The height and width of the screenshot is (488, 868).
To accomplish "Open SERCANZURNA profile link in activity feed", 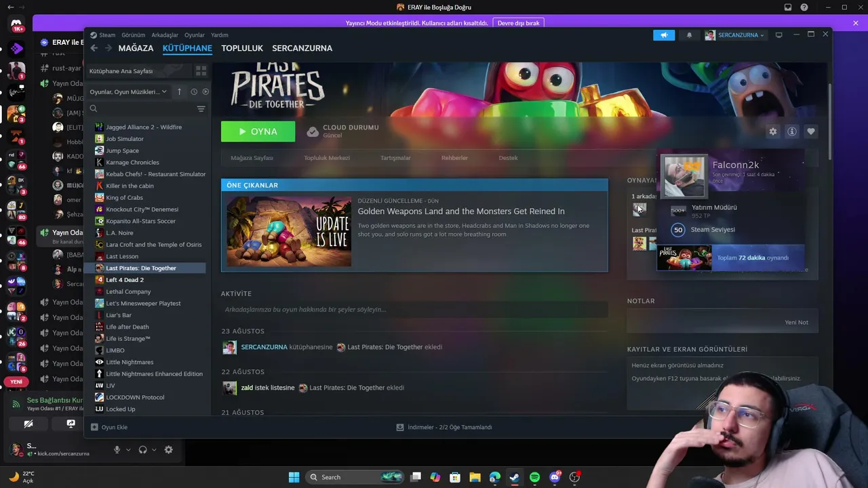I will coord(264,347).
